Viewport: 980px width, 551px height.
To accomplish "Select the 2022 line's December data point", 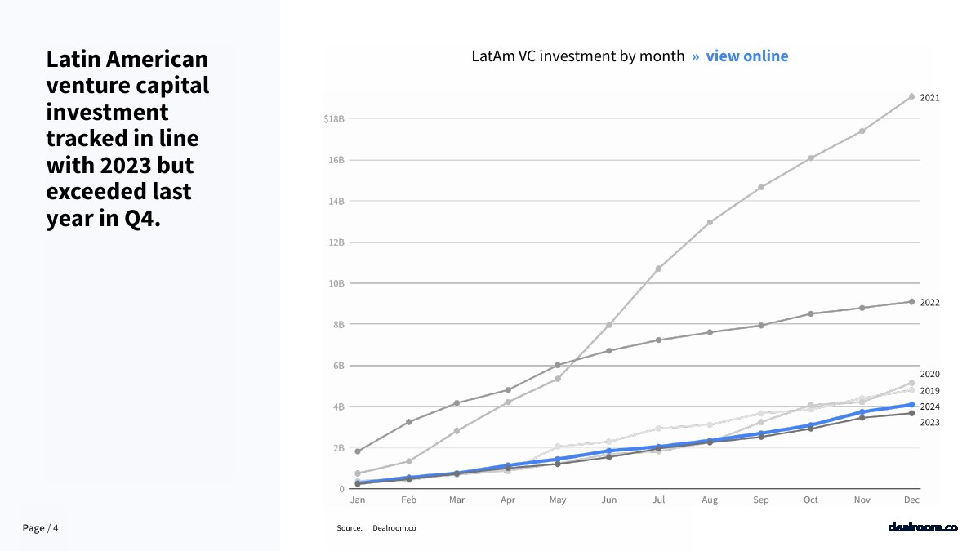I will coord(912,301).
